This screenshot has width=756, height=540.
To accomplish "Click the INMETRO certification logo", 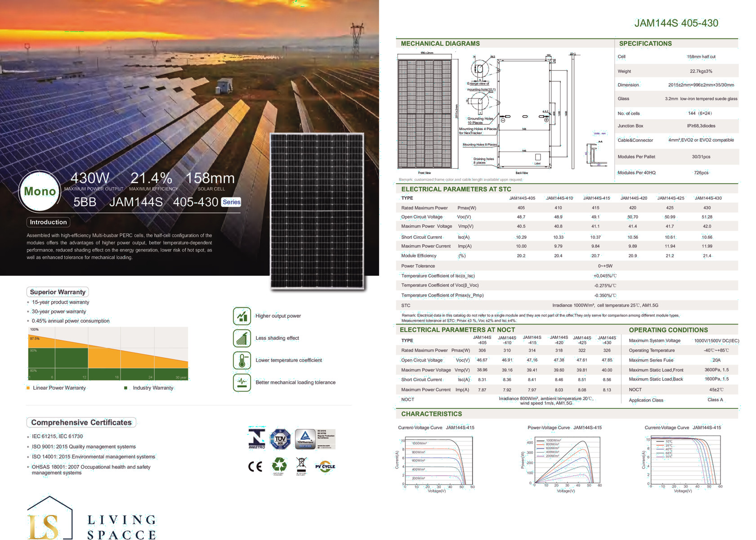I will 257,438.
